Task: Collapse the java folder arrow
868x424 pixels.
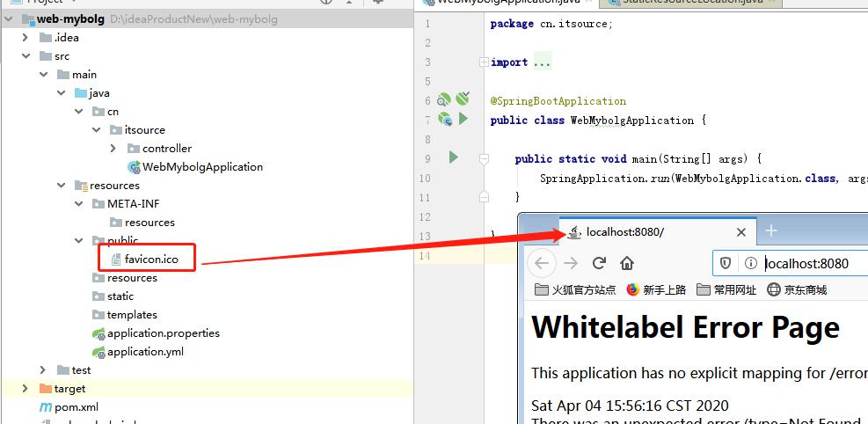Action: pyautogui.click(x=61, y=93)
